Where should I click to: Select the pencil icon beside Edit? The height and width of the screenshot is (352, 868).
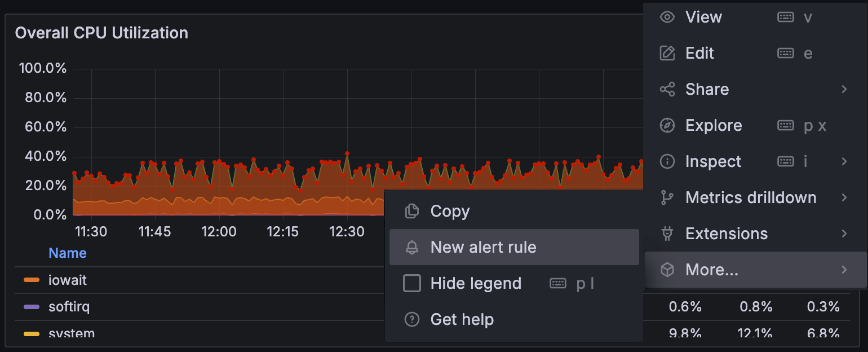pyautogui.click(x=667, y=53)
